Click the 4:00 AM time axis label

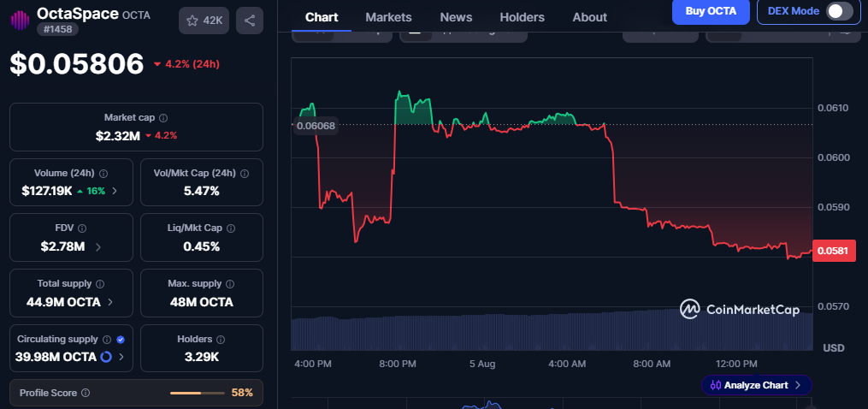click(567, 365)
